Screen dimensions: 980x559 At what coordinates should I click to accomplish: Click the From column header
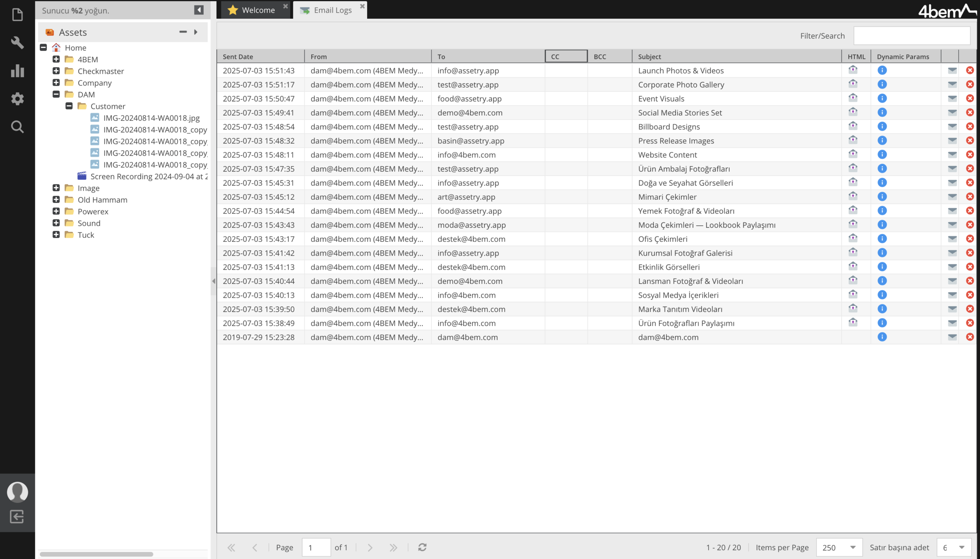coord(368,57)
